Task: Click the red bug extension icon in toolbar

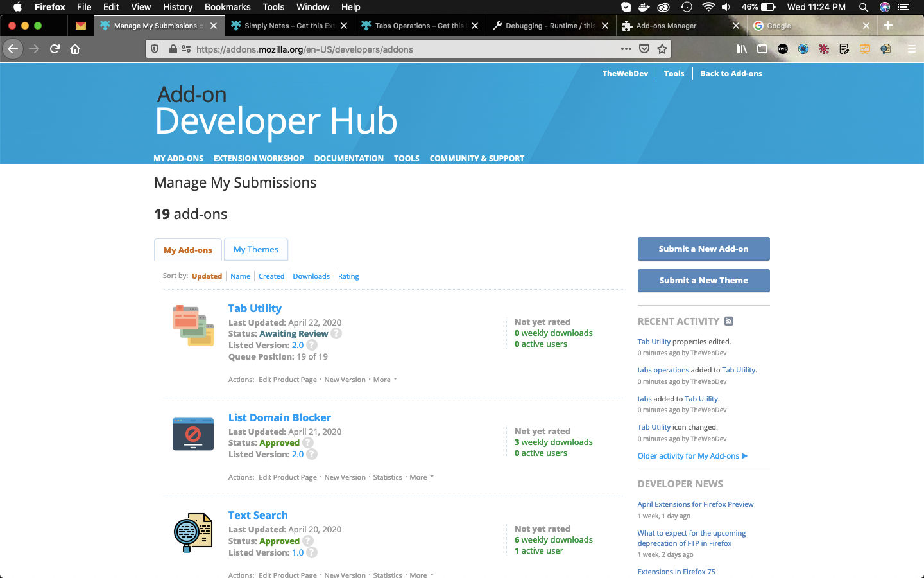Action: coord(824,49)
